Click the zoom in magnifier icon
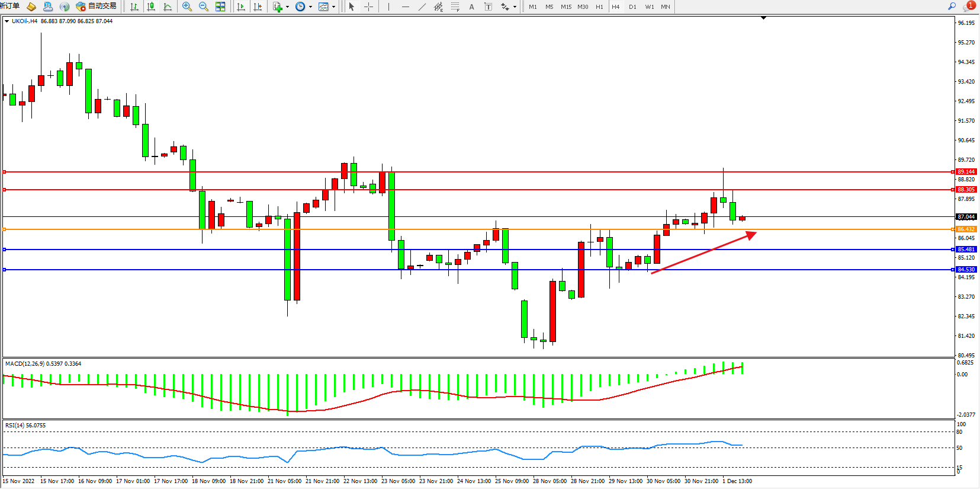This screenshot has width=980, height=489. (x=187, y=7)
